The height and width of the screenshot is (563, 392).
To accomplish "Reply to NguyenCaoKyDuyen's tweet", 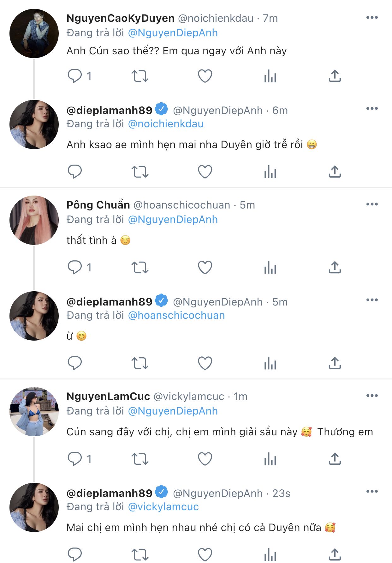I will pos(75,76).
